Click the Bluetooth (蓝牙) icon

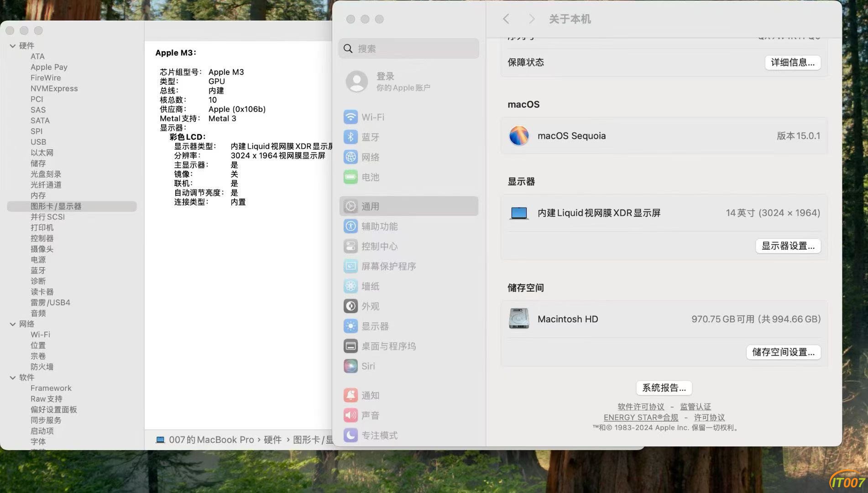(x=350, y=137)
